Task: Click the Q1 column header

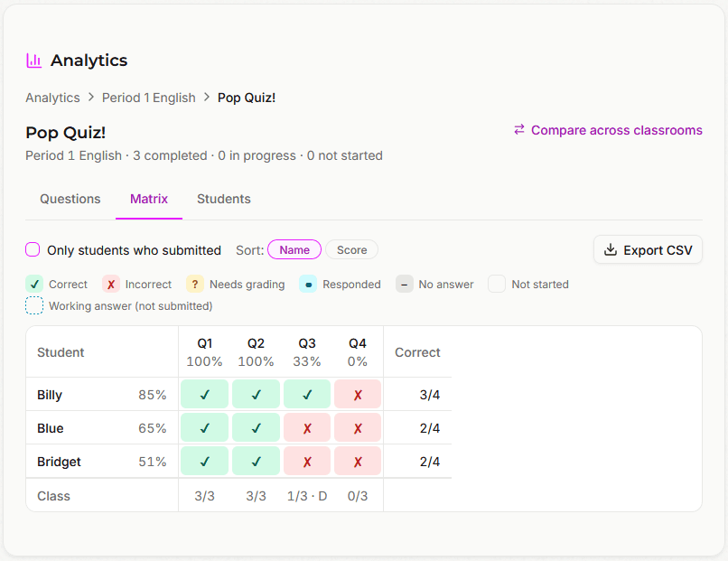Action: (204, 352)
